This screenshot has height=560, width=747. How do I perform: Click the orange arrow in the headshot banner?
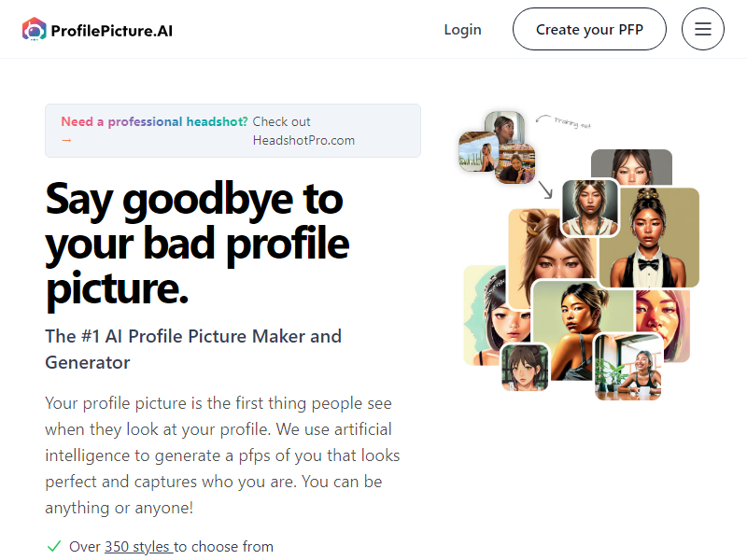(66, 140)
